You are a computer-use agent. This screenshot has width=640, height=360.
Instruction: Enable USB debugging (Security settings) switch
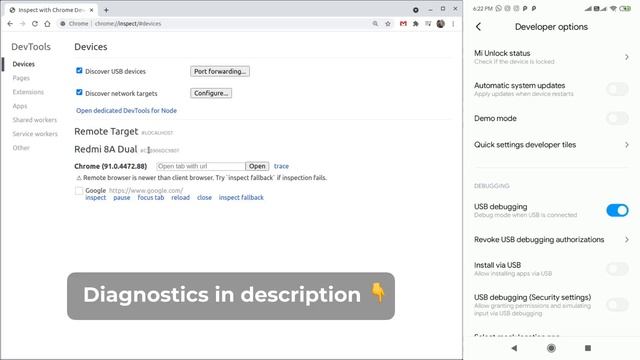[x=617, y=304]
